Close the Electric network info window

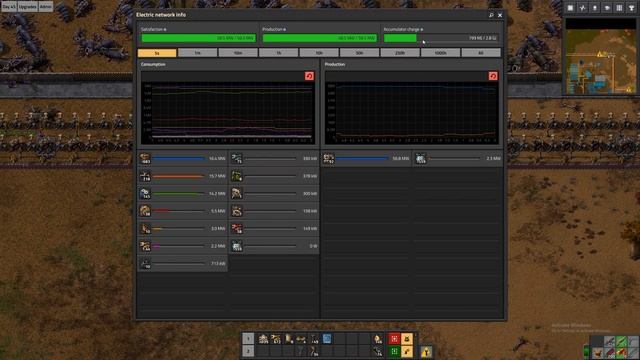coord(500,15)
